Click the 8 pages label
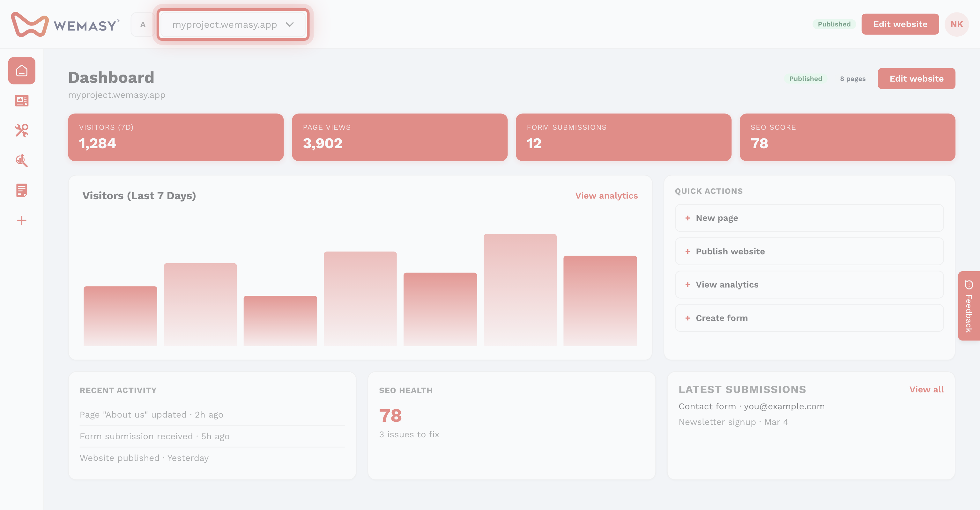Image resolution: width=980 pixels, height=510 pixels. [x=852, y=79]
